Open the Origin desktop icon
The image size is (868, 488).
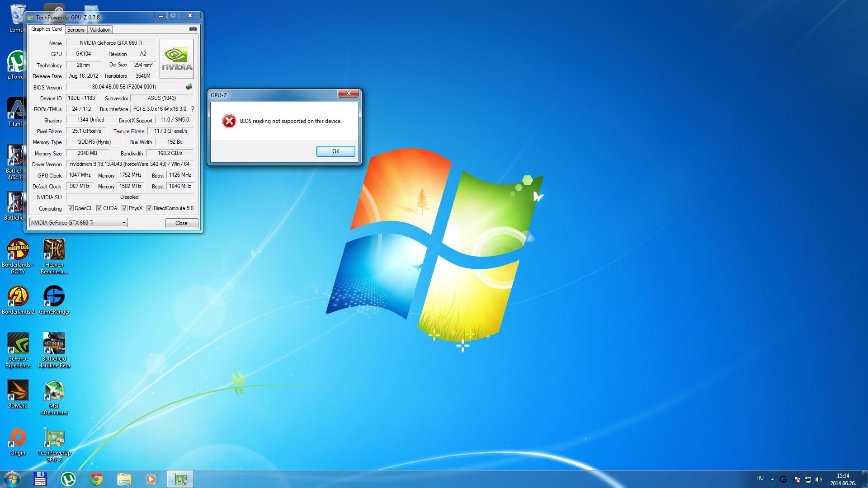[x=18, y=441]
